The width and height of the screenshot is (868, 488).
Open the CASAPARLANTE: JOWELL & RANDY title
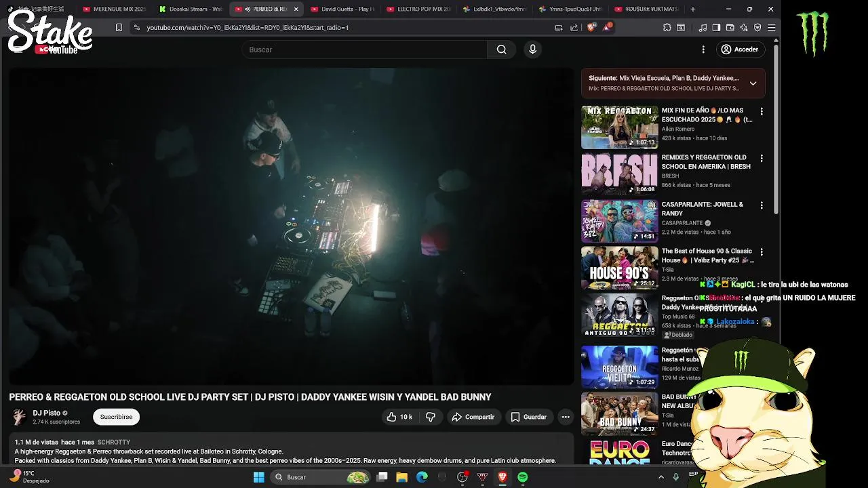click(703, 209)
